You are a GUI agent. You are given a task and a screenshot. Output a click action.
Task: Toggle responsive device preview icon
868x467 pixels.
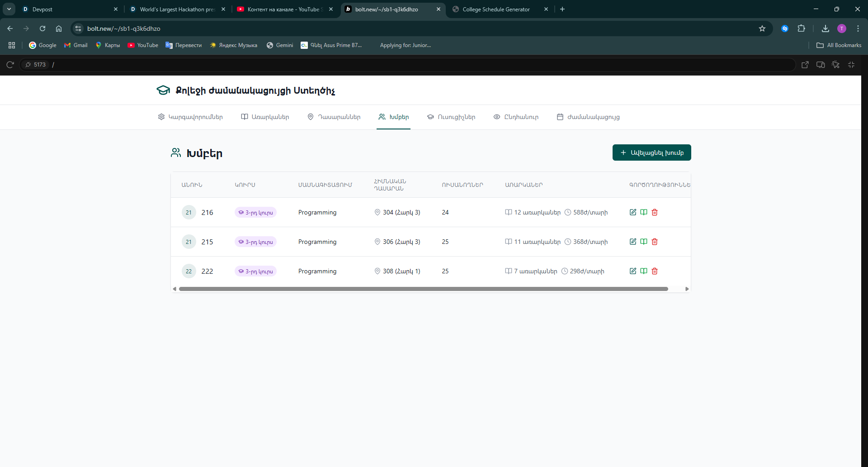coord(821,65)
